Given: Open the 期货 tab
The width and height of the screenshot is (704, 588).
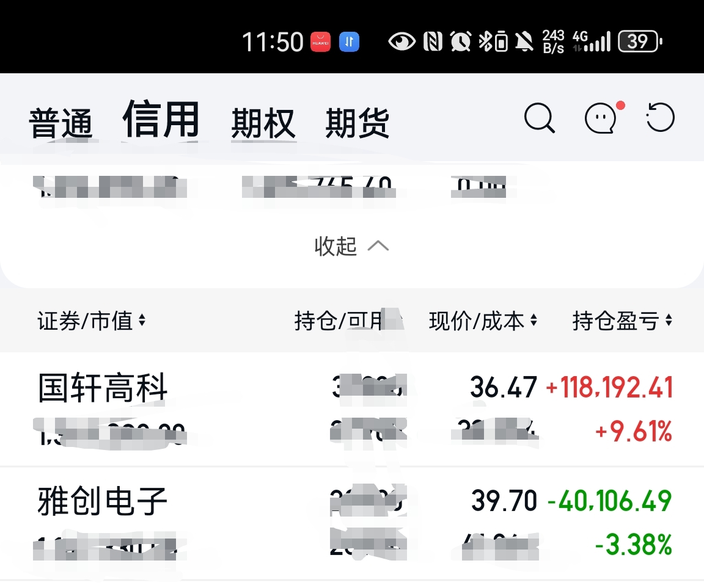Looking at the screenshot, I should (358, 123).
